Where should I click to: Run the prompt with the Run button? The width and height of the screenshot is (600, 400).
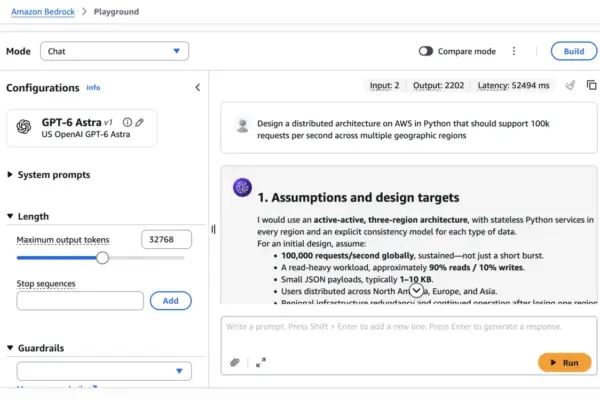point(564,362)
